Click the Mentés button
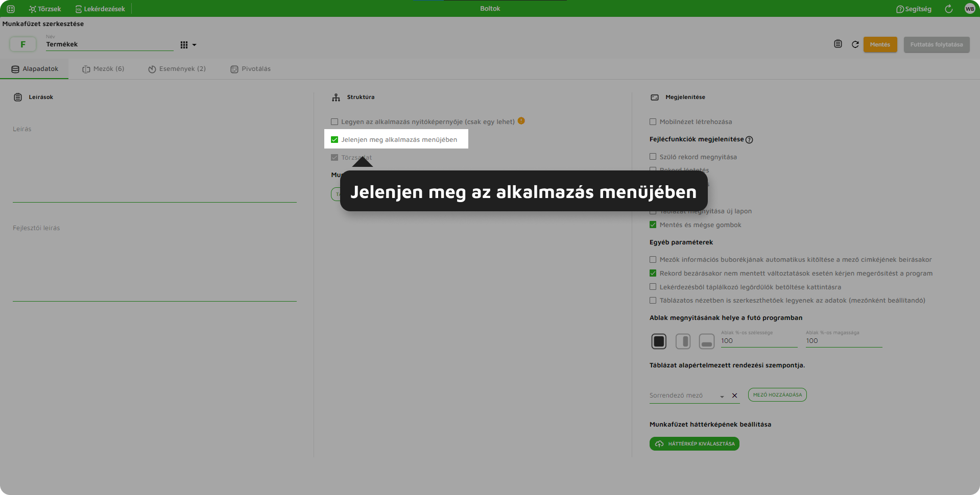980x495 pixels. (880, 44)
